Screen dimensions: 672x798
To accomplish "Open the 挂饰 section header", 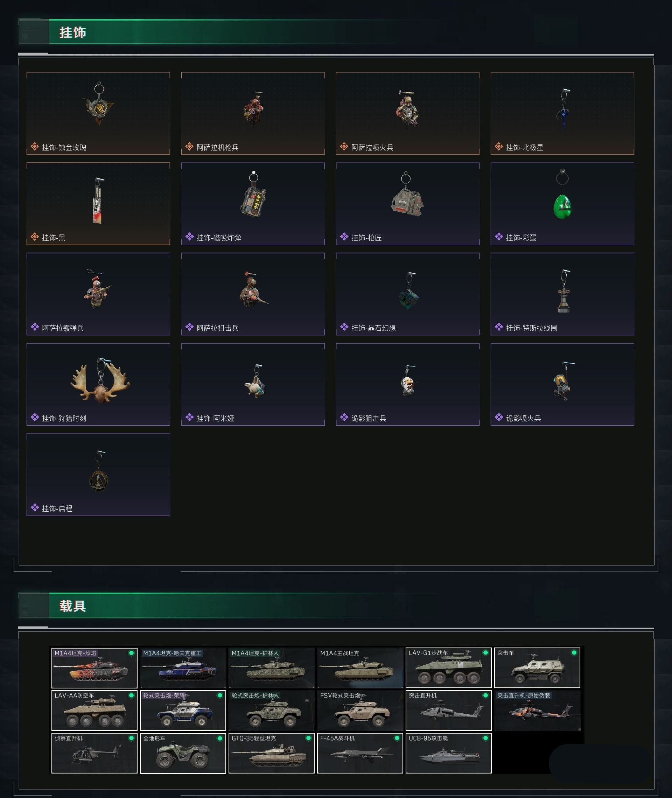I will pos(72,33).
